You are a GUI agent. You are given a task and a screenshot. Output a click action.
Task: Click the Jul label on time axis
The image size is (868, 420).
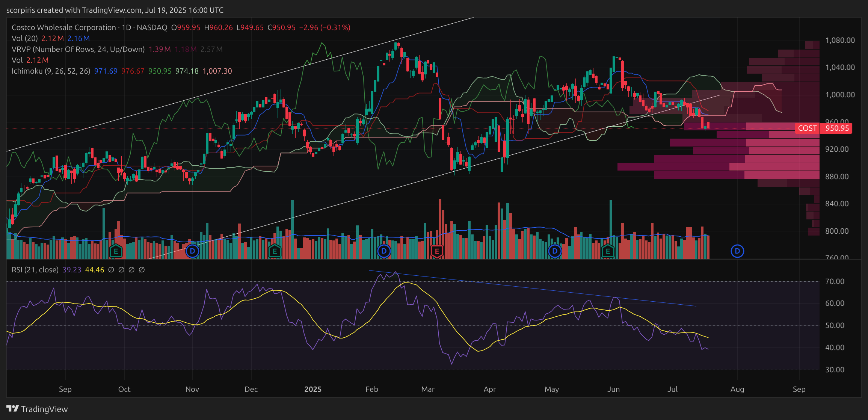(x=672, y=389)
